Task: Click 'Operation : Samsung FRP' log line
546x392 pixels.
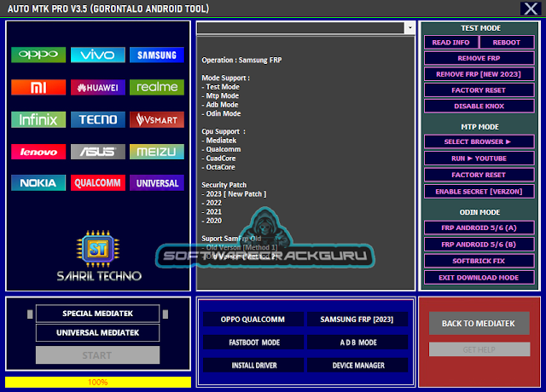Action: 241,60
